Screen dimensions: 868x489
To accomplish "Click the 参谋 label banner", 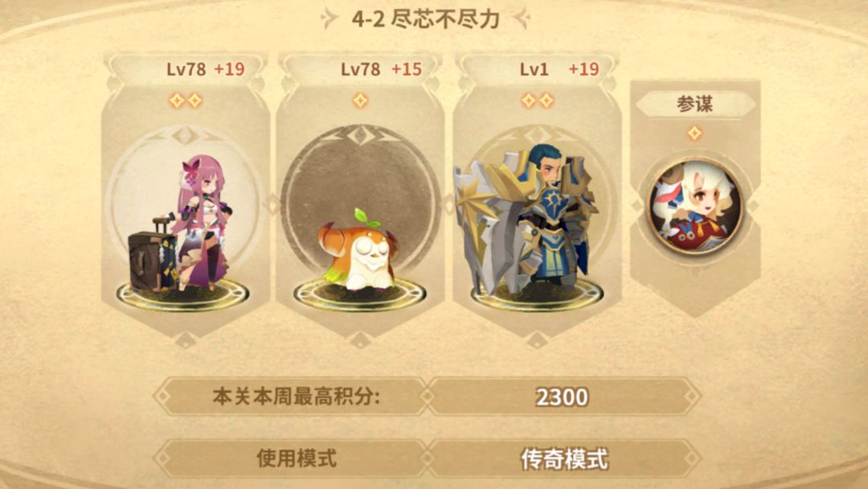I will 695,104.
